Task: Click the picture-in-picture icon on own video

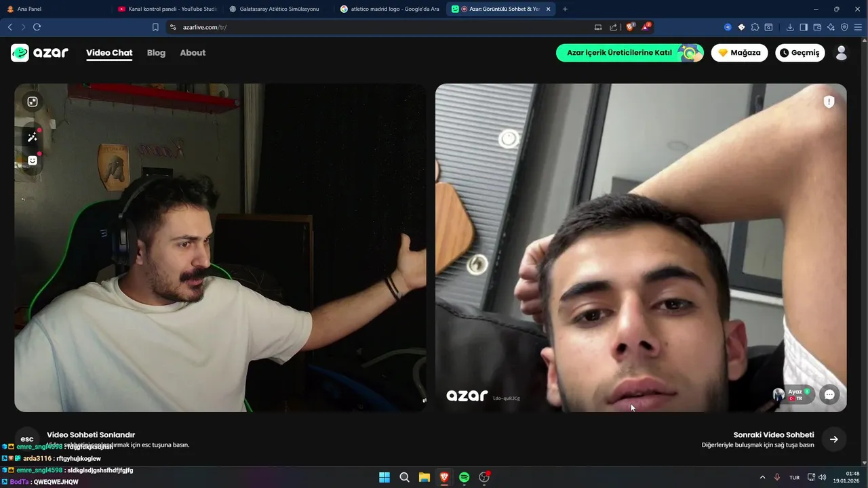Action: 33,102
